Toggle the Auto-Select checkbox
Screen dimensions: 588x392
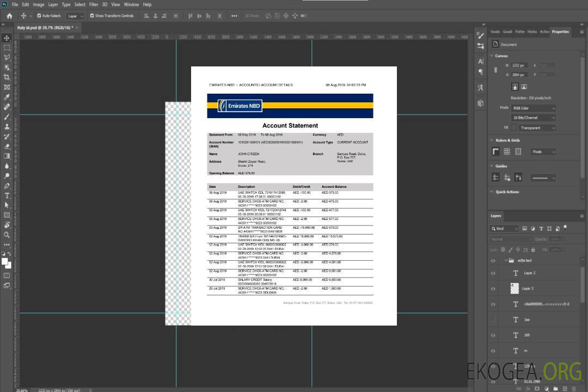pyautogui.click(x=39, y=16)
